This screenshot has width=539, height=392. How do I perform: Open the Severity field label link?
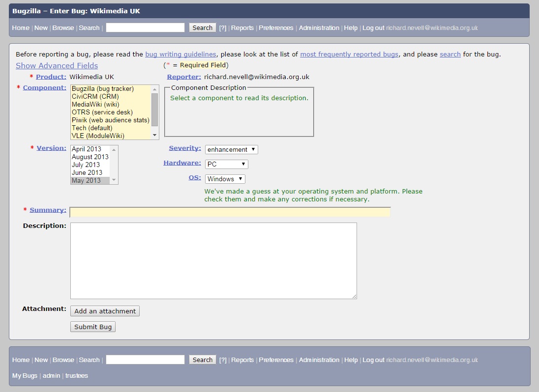185,148
